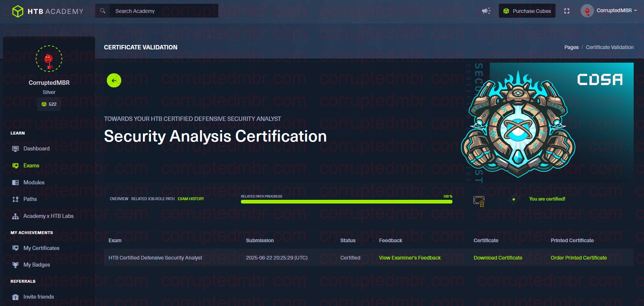Click Download Certificate link
The image size is (644, 306).
click(498, 258)
